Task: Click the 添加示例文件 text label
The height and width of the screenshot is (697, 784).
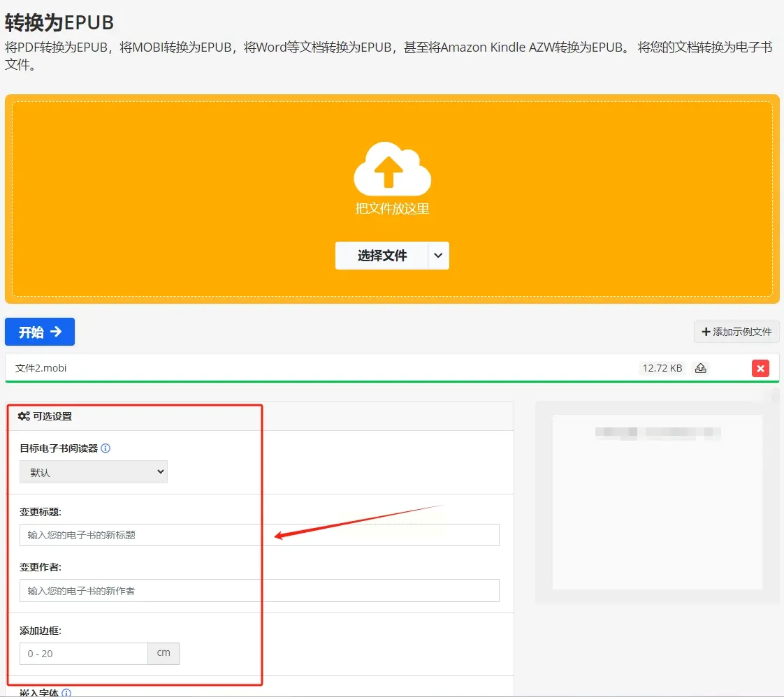Action: click(x=742, y=332)
